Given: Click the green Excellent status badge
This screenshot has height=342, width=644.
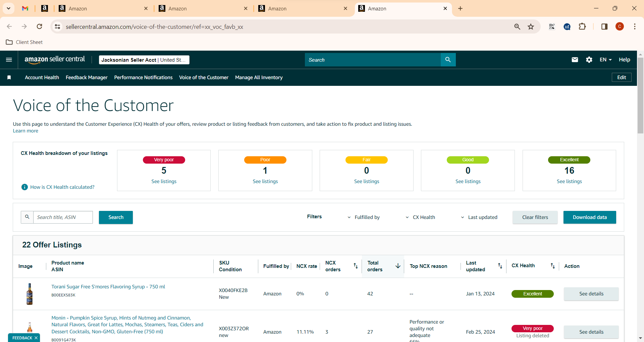Looking at the screenshot, I should [532, 294].
